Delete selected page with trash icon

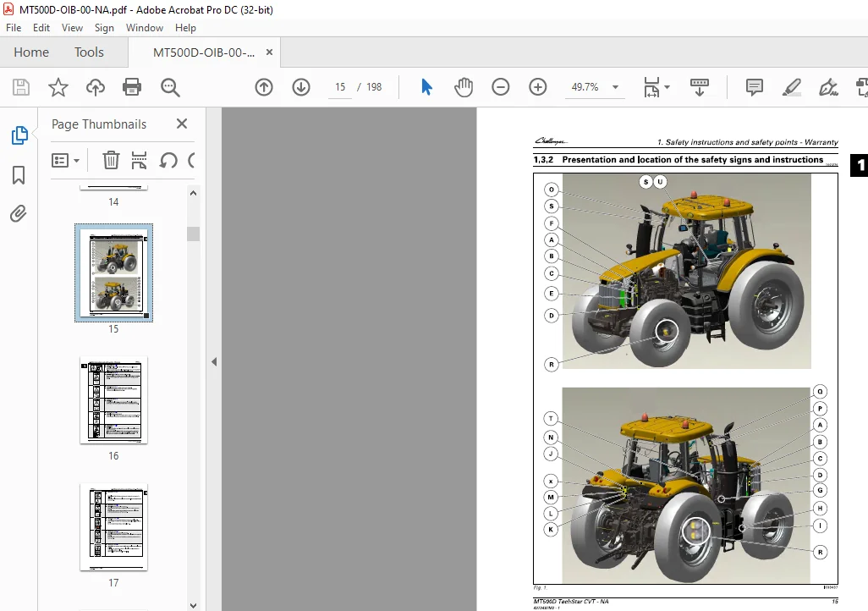111,160
